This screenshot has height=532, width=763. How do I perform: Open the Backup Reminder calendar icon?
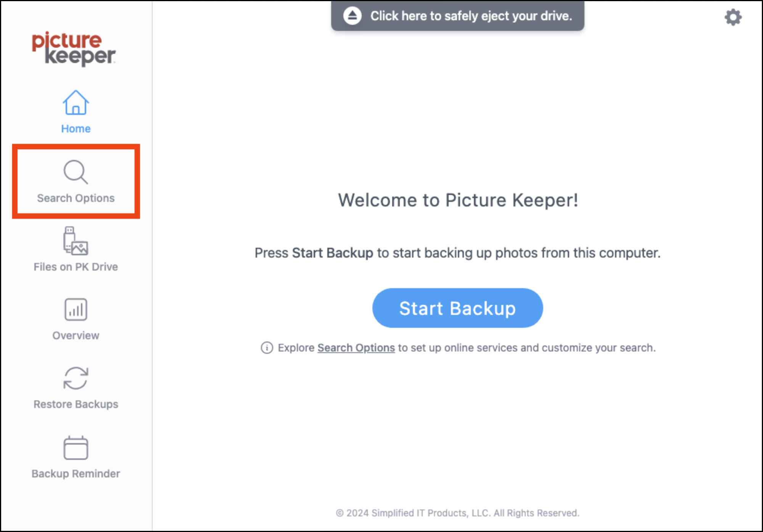pos(76,448)
